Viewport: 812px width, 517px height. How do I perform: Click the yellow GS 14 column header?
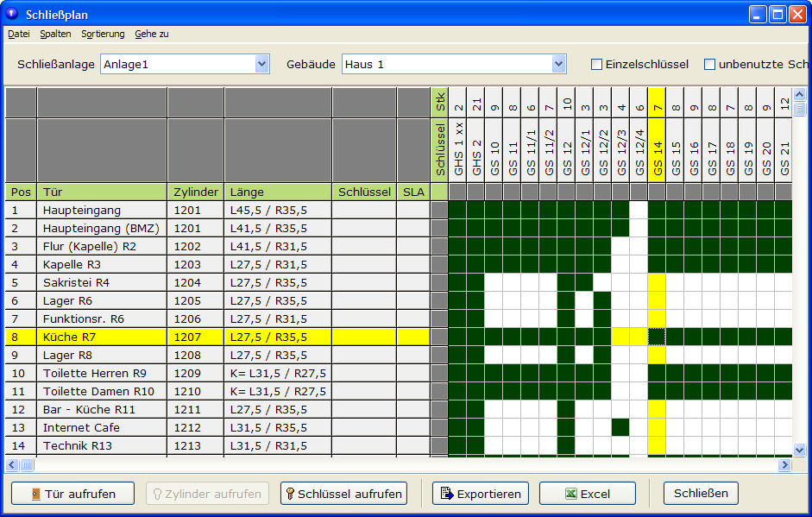[x=657, y=147]
